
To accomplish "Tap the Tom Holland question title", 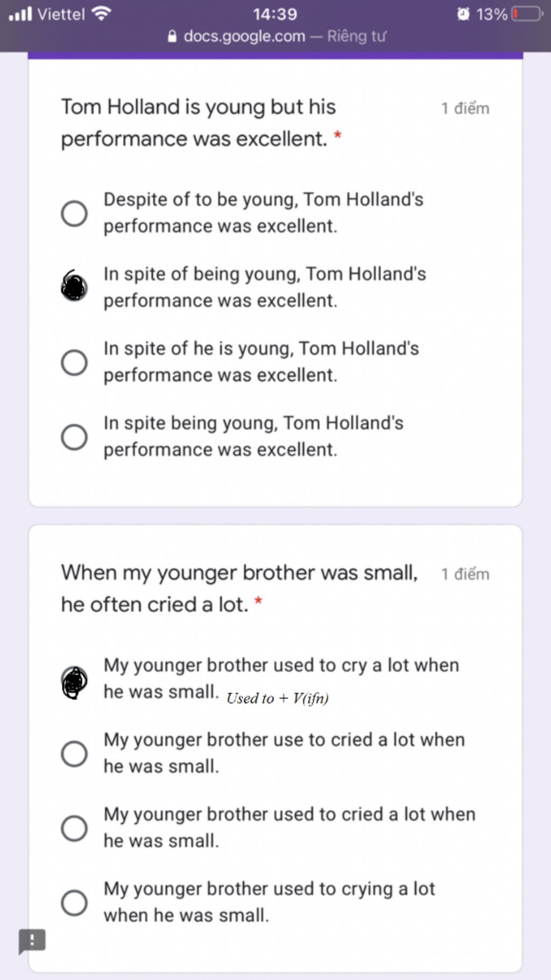I will click(x=198, y=123).
